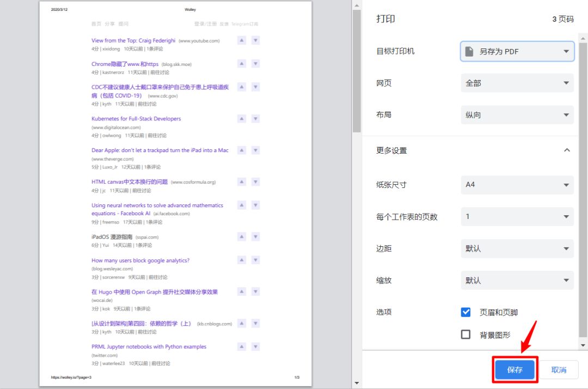Screen dimensions: 588x389
Task: Downvote the Dear Apple trackpad article
Action: coord(255,150)
